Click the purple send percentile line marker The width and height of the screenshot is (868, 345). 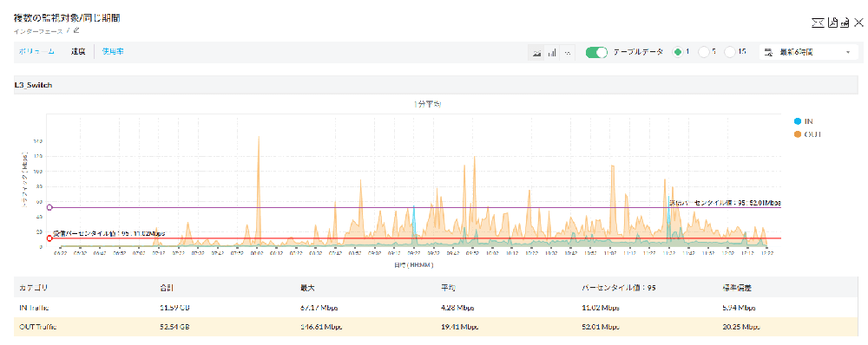(x=49, y=207)
